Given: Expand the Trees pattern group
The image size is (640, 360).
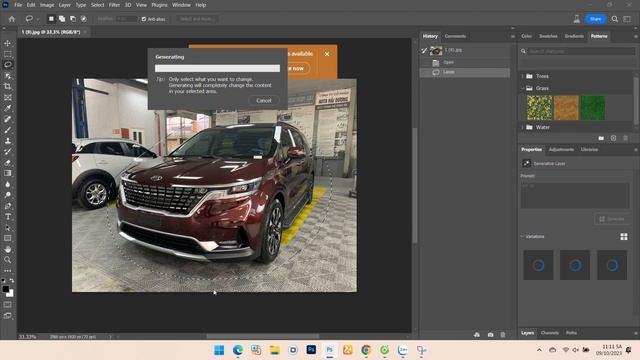Looking at the screenshot, I should point(522,76).
